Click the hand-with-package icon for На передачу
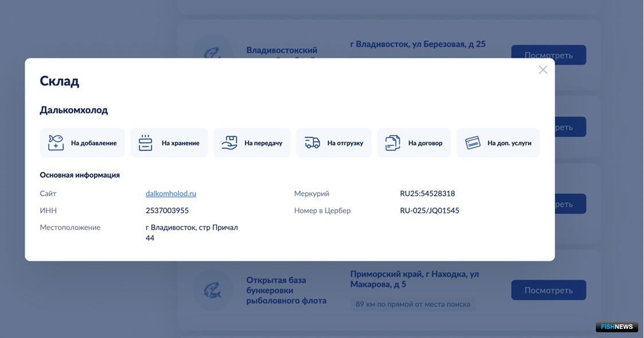Screen dimensions: 644x338 (229, 143)
